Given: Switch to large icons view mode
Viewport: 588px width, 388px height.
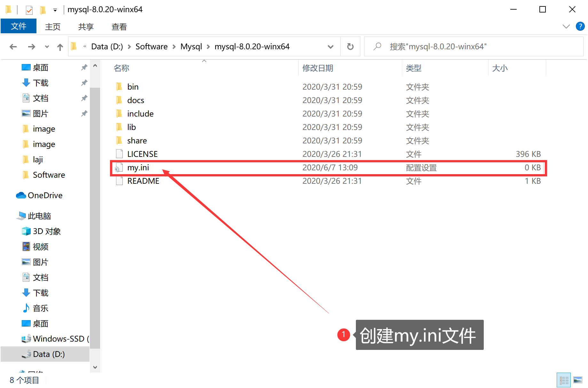Looking at the screenshot, I should click(x=578, y=380).
